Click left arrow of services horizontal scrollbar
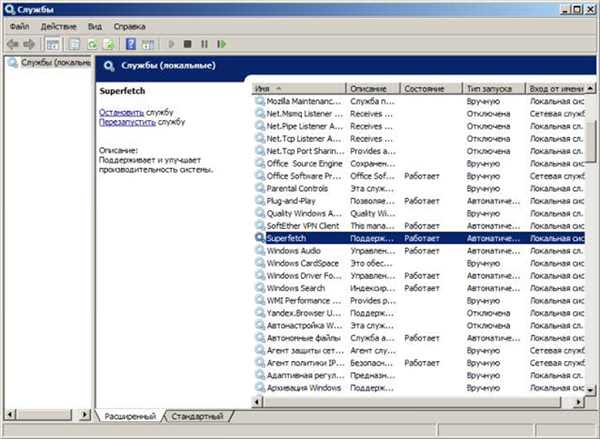Viewport: 600px width, 439px height. 258,402
